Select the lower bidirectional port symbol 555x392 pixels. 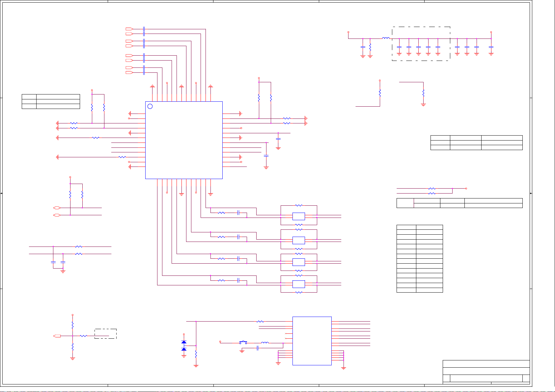click(57, 215)
